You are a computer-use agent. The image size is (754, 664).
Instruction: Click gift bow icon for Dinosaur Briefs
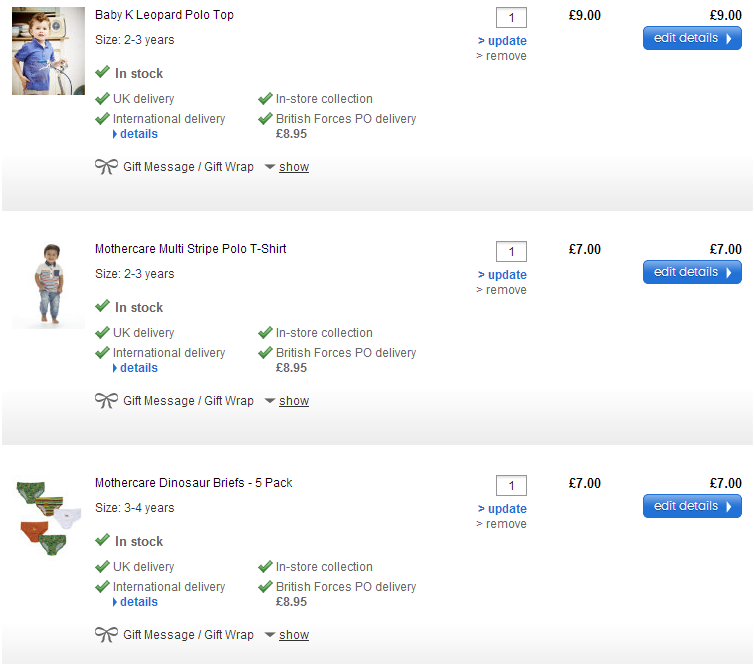coord(106,635)
